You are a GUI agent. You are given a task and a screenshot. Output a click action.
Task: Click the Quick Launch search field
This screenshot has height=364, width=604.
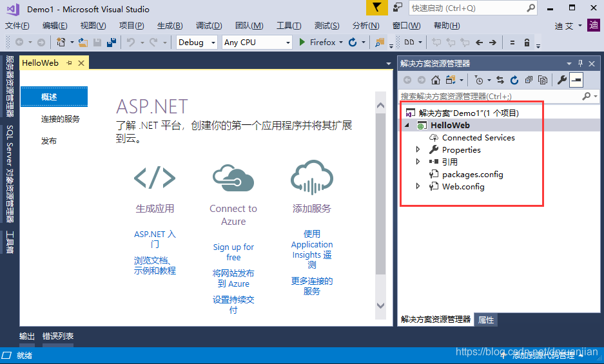point(473,8)
